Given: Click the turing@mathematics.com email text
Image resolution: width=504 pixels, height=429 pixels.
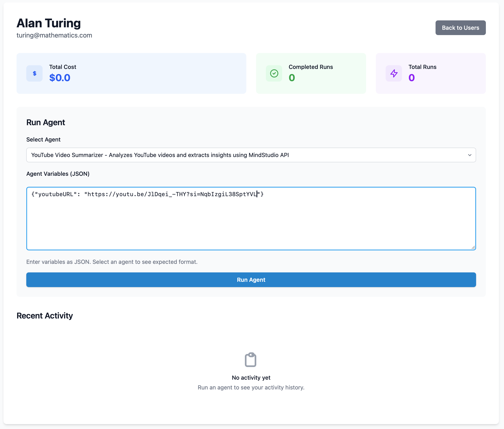Looking at the screenshot, I should pos(54,35).
